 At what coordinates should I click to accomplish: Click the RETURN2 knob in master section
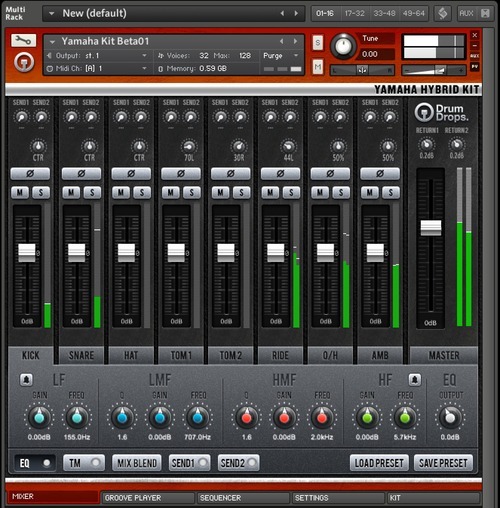pyautogui.click(x=456, y=144)
